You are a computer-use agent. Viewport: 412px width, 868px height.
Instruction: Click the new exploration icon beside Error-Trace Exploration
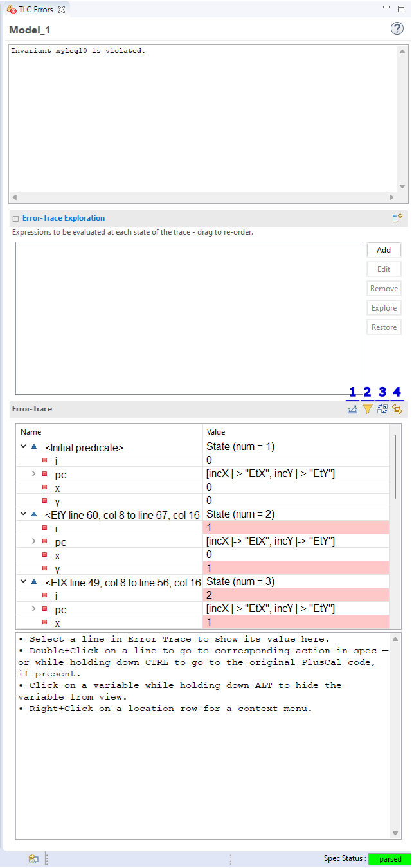(x=397, y=218)
